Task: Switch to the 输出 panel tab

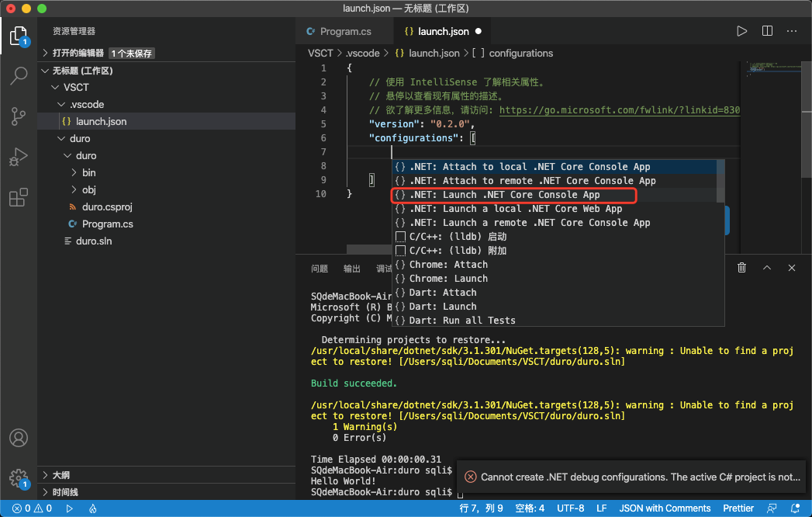Action: [x=351, y=268]
